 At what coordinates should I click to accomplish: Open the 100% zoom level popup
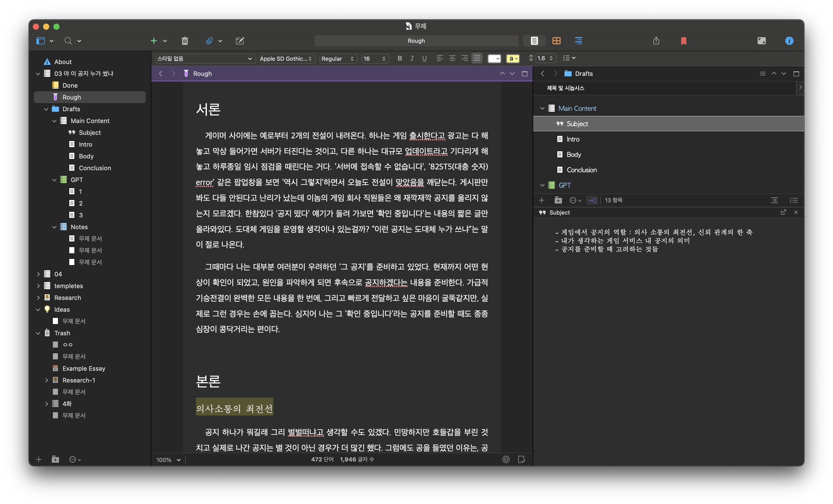168,460
